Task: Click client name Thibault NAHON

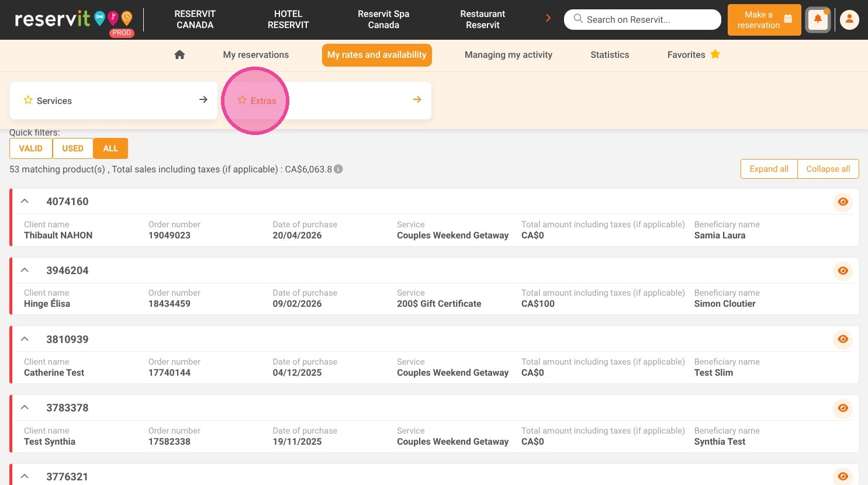Action: (x=58, y=235)
